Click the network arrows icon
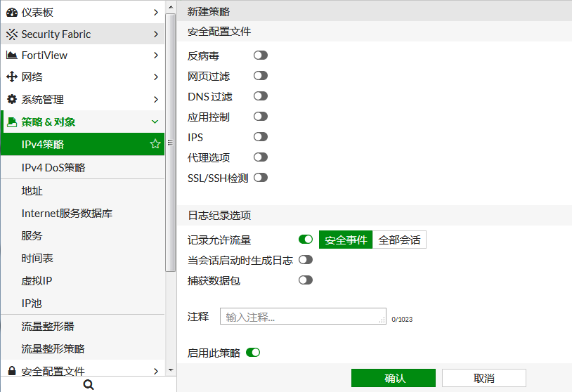The image size is (572, 392). (12, 77)
